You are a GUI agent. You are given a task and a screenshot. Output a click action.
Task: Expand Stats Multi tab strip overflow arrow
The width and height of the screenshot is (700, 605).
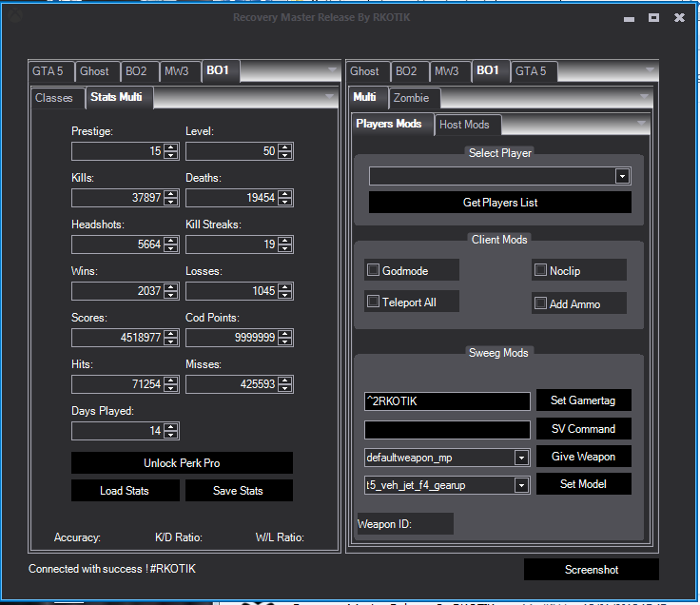pyautogui.click(x=329, y=96)
